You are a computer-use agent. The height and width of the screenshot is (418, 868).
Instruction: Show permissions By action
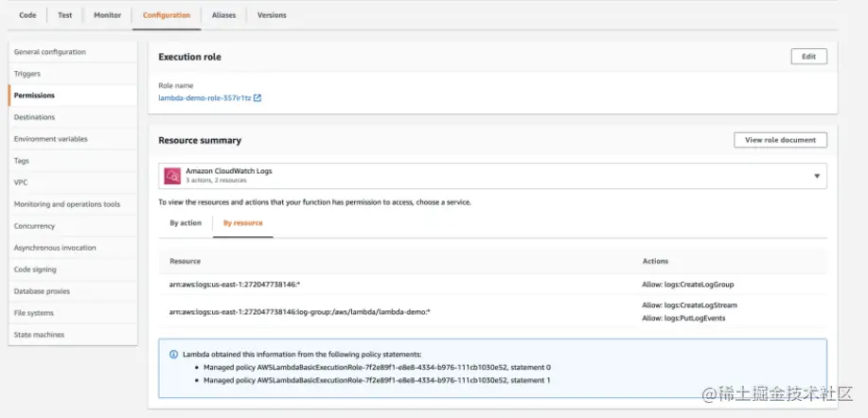(x=186, y=223)
